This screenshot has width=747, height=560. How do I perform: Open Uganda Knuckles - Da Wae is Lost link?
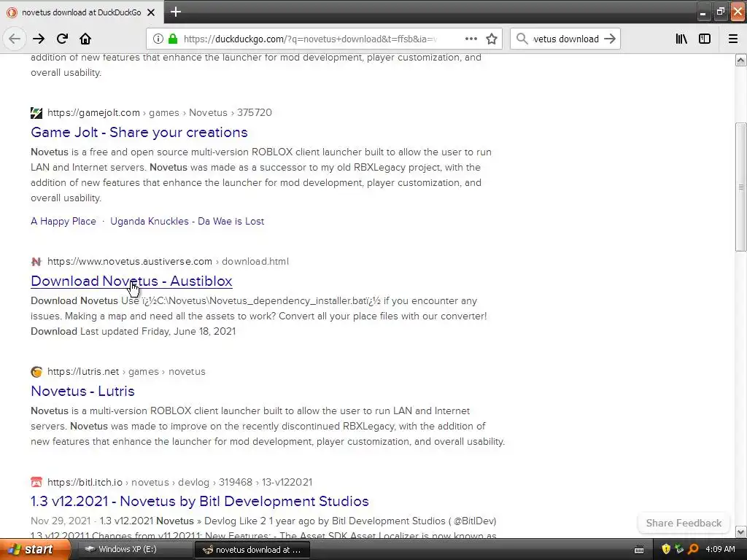click(x=187, y=222)
